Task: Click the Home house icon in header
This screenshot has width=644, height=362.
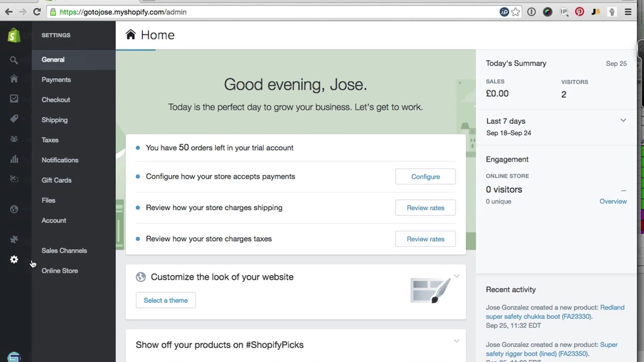Action: [131, 34]
